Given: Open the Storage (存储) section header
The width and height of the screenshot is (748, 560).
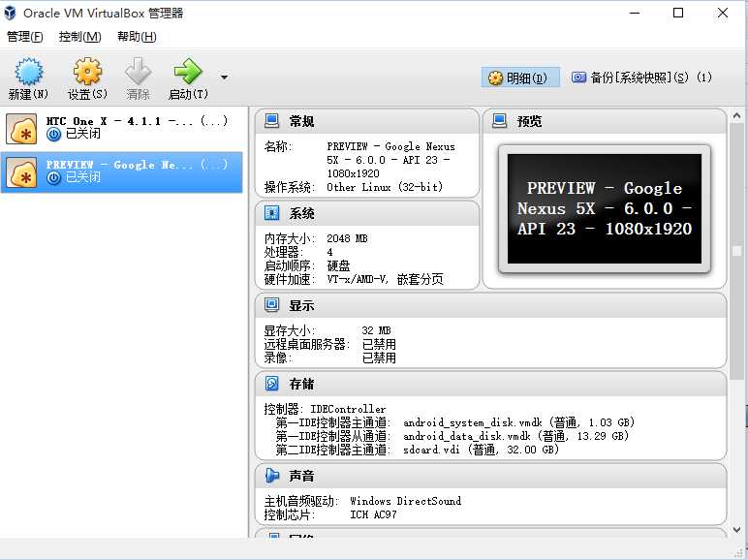Looking at the screenshot, I should click(x=491, y=384).
